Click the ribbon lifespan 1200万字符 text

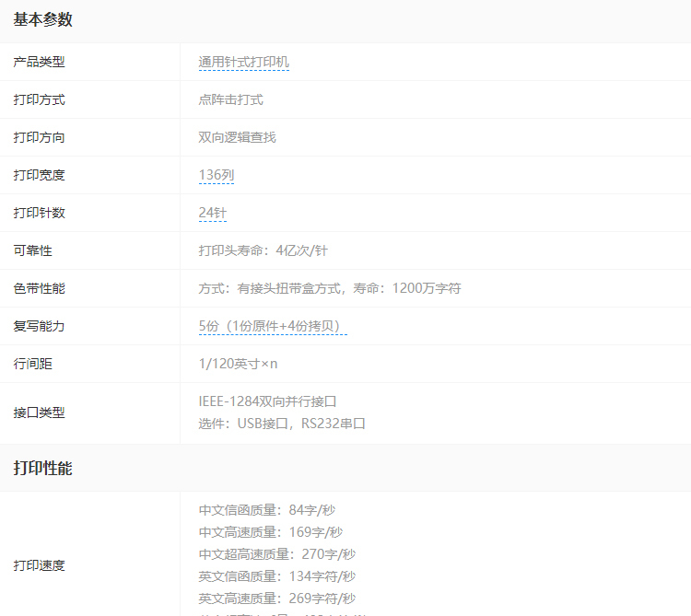coord(427,288)
